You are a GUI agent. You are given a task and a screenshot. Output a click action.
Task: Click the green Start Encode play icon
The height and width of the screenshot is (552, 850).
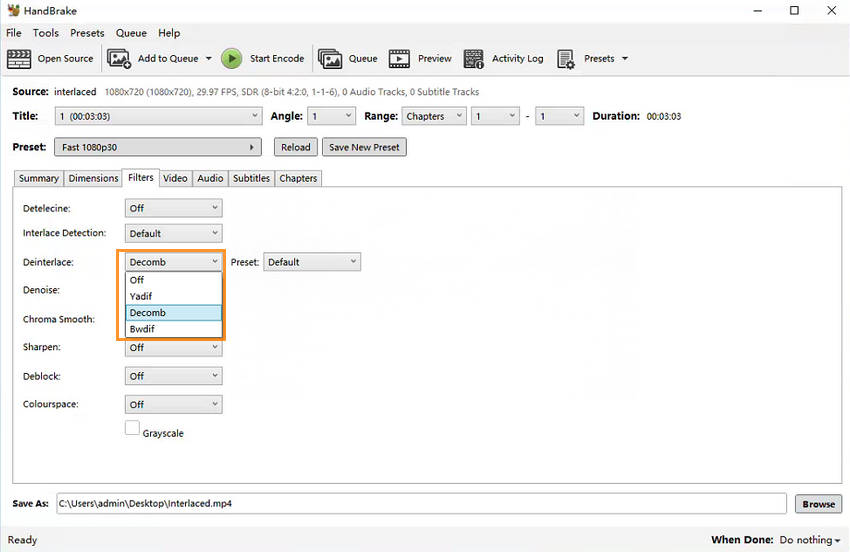(x=231, y=59)
